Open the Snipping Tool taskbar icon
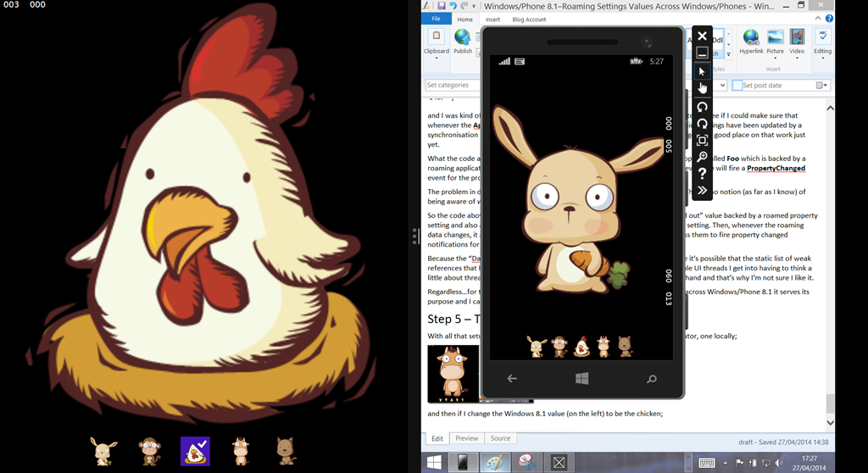This screenshot has height=473, width=868. (x=526, y=462)
